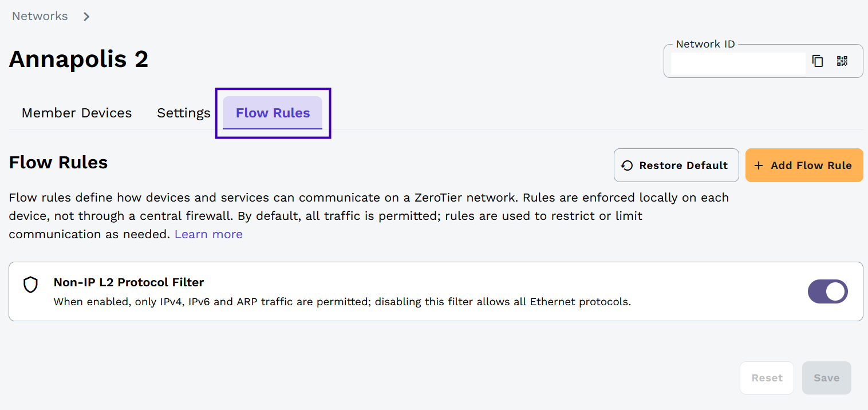Click the Non-IP L2 Protocol Filter row

click(344, 291)
